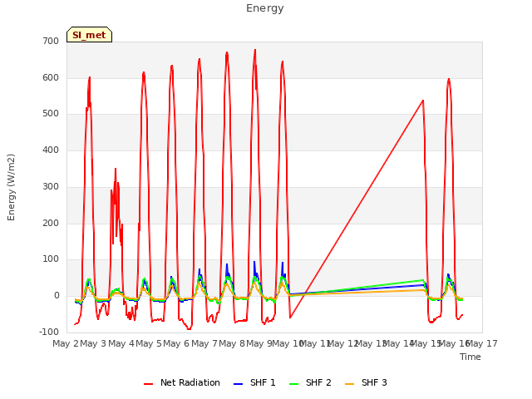Click the chart title Energy
The image size is (532, 399).
(265, 8)
